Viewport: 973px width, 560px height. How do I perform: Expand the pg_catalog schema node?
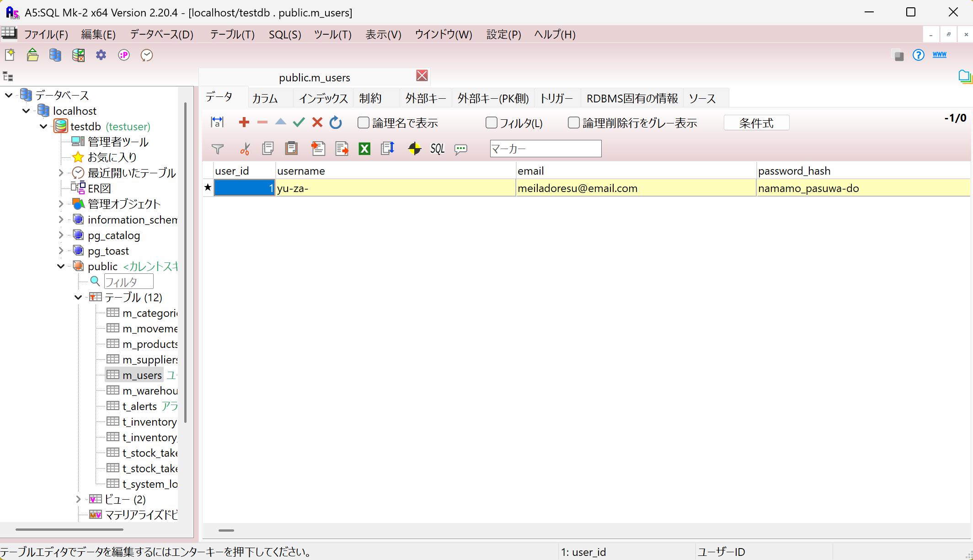click(x=61, y=235)
